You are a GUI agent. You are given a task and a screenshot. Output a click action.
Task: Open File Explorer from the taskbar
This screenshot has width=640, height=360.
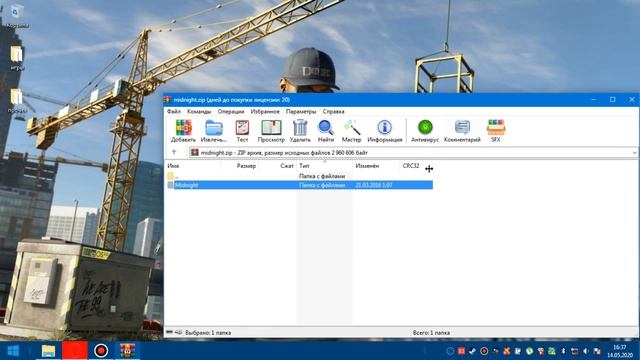coord(48,351)
